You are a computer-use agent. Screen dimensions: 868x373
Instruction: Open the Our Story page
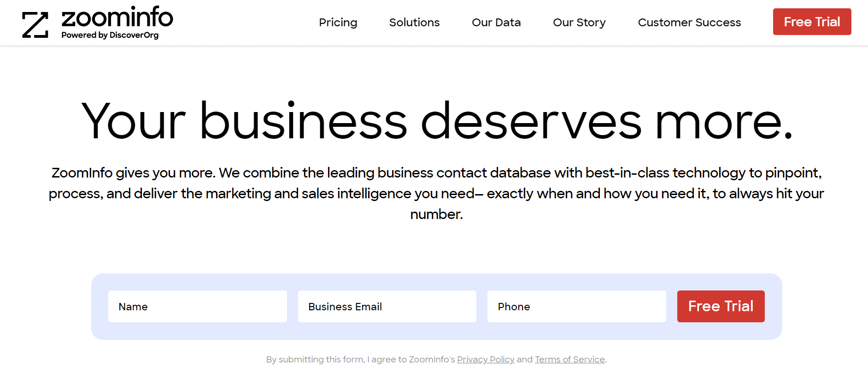coord(579,22)
